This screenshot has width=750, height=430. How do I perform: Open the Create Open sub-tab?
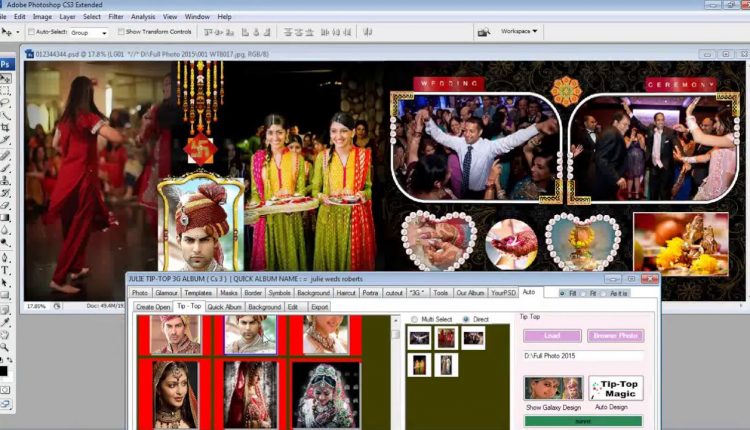click(153, 307)
